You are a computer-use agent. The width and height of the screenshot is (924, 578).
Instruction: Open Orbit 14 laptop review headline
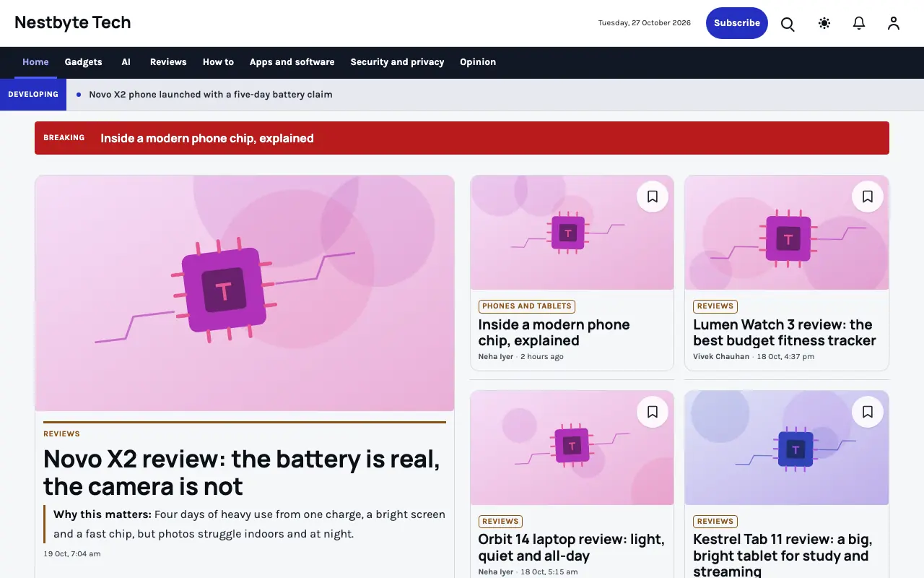click(572, 548)
